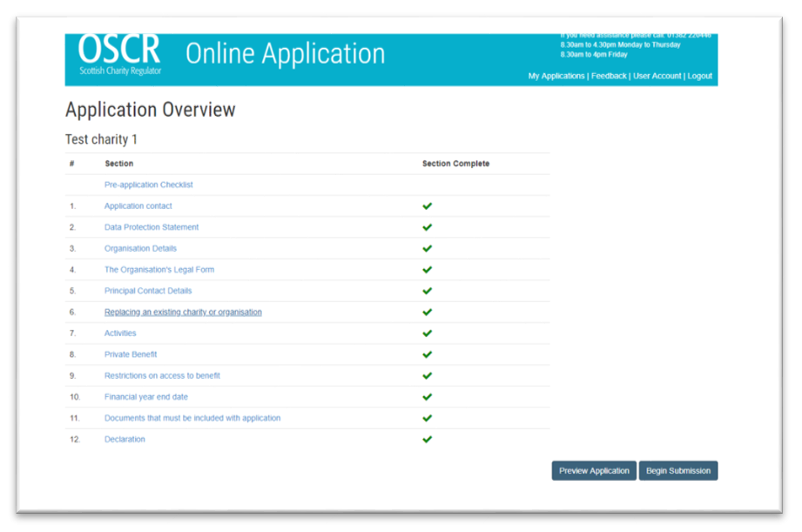Click the checkmark beside Data Protection Statement

[x=427, y=226]
